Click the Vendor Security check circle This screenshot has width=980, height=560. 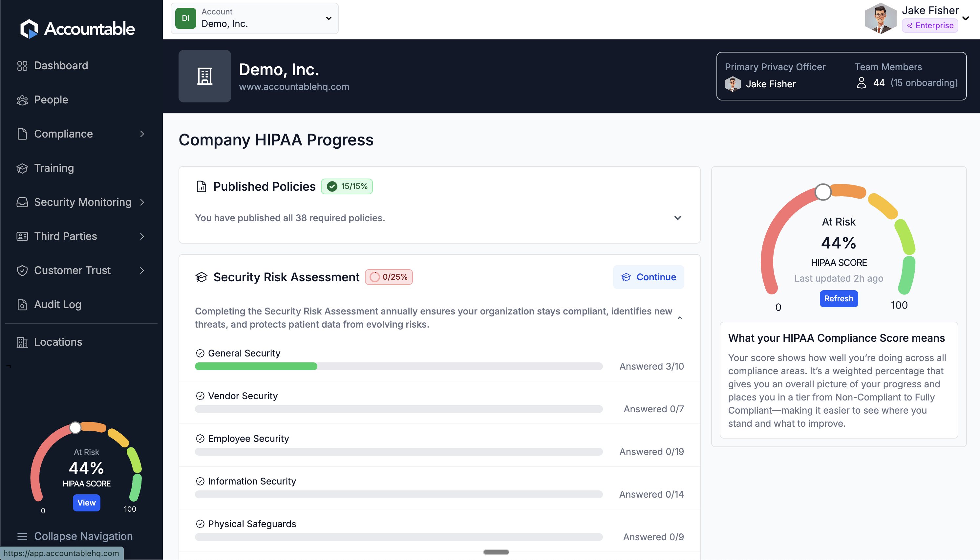click(200, 396)
